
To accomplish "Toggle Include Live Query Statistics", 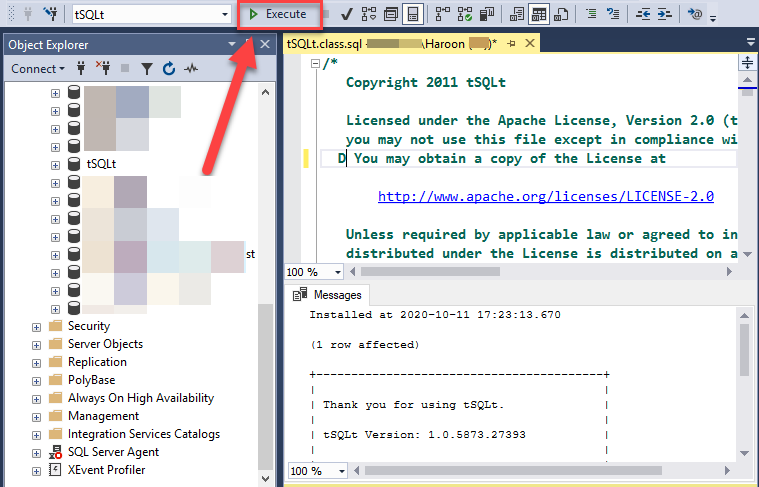I will click(465, 14).
